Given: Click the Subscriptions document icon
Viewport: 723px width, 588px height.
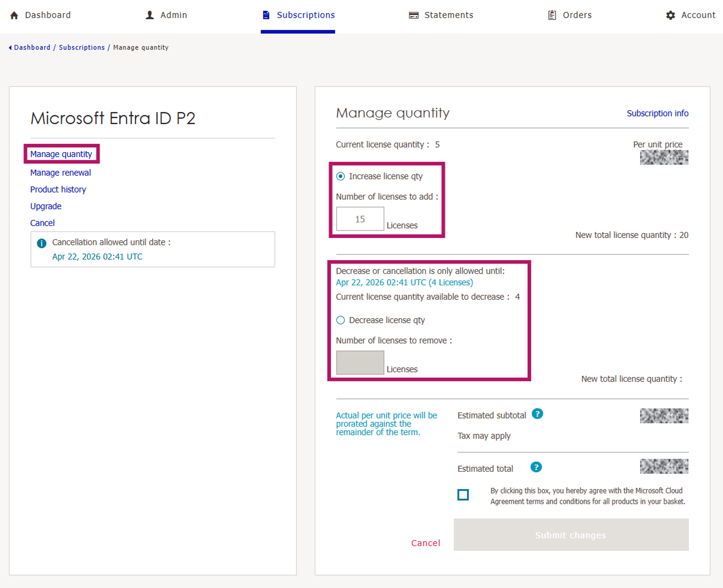Looking at the screenshot, I should pos(266,15).
